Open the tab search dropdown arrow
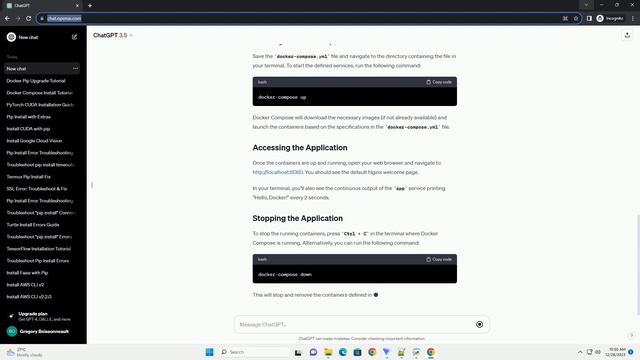This screenshot has width=640, height=360. [586, 5]
